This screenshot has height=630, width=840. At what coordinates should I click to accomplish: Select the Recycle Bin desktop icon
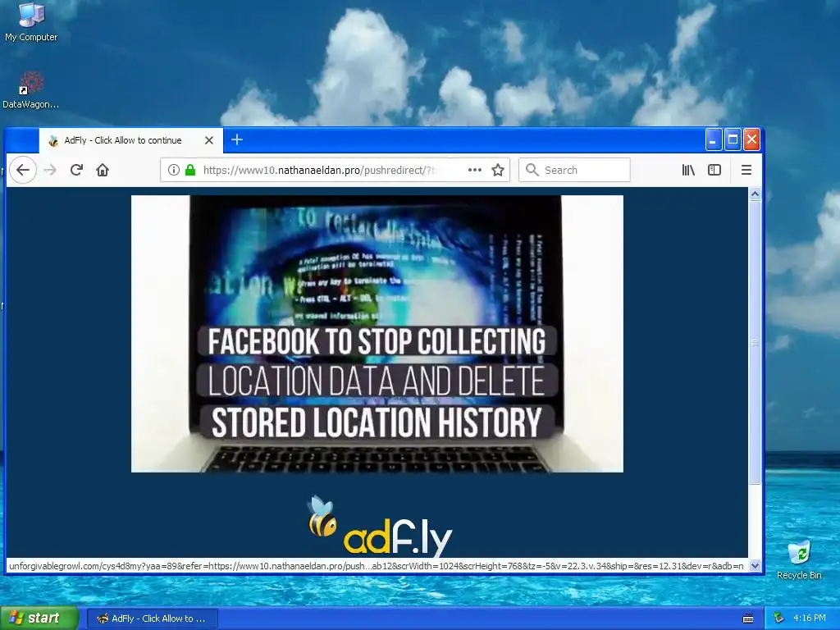click(x=799, y=560)
